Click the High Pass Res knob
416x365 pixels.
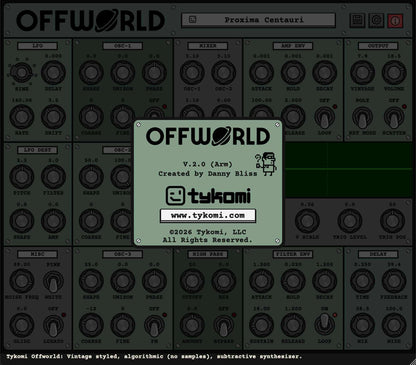coord(223,281)
